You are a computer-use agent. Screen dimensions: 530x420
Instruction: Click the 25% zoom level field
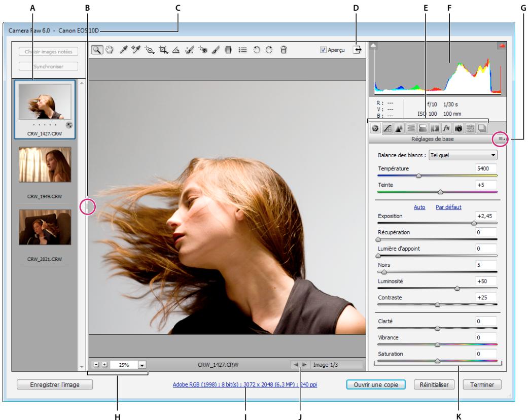(x=124, y=365)
